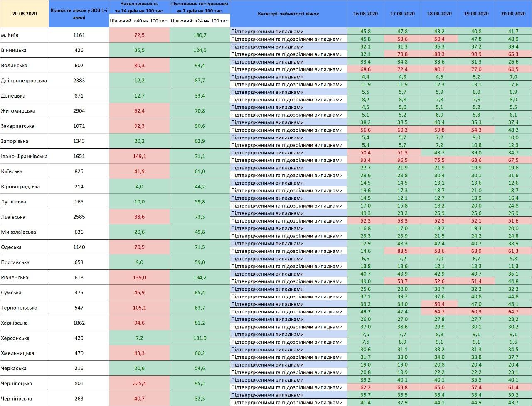Click red cell 90,9 in Вінницька row

(x=476, y=54)
